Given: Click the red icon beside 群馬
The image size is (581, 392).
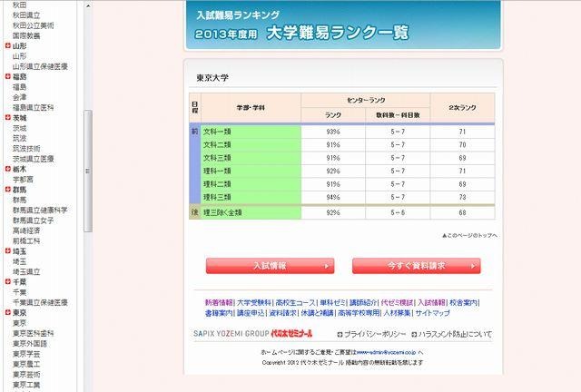Looking at the screenshot, I should (7, 190).
